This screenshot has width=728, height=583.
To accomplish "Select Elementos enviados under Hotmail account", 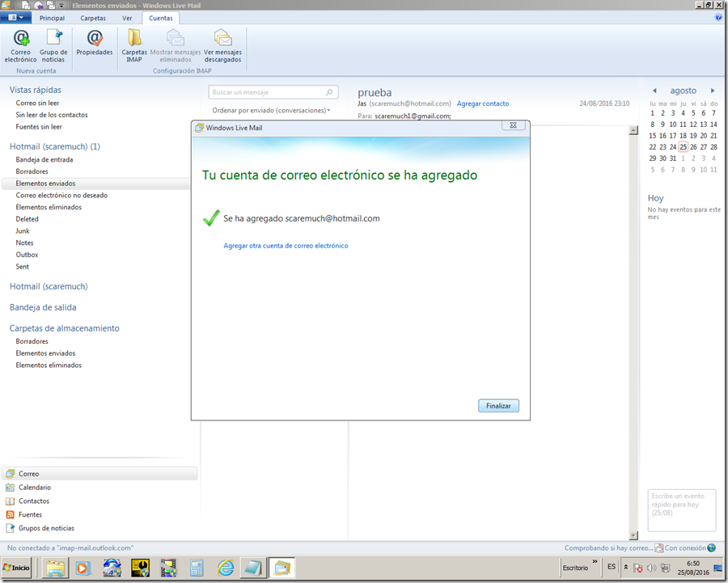I will tap(45, 184).
